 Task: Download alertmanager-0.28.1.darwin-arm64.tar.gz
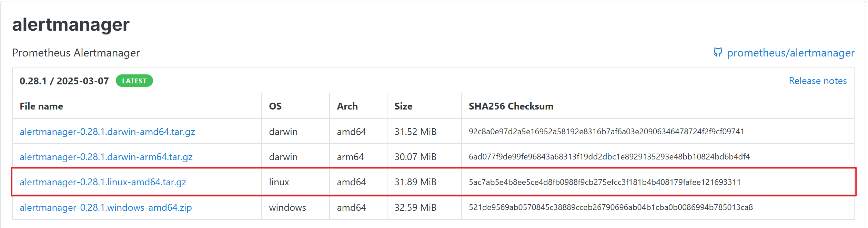pos(106,157)
